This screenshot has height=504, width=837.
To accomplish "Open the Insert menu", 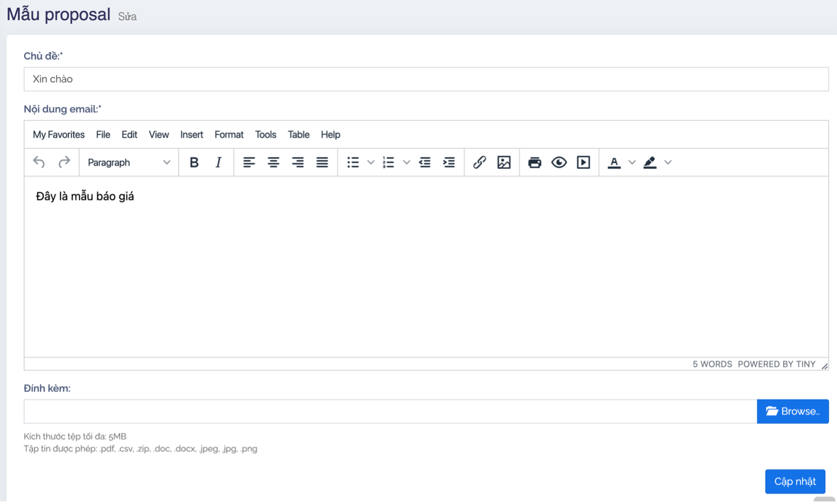I will [191, 135].
